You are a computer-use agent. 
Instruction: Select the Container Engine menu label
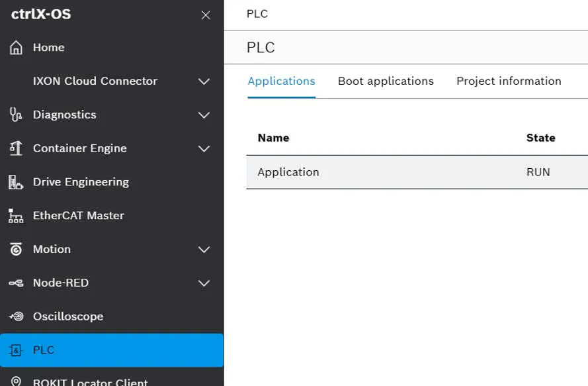[x=80, y=149]
